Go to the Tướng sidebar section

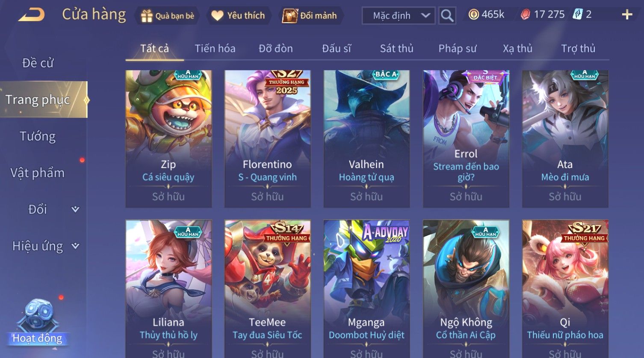point(38,136)
